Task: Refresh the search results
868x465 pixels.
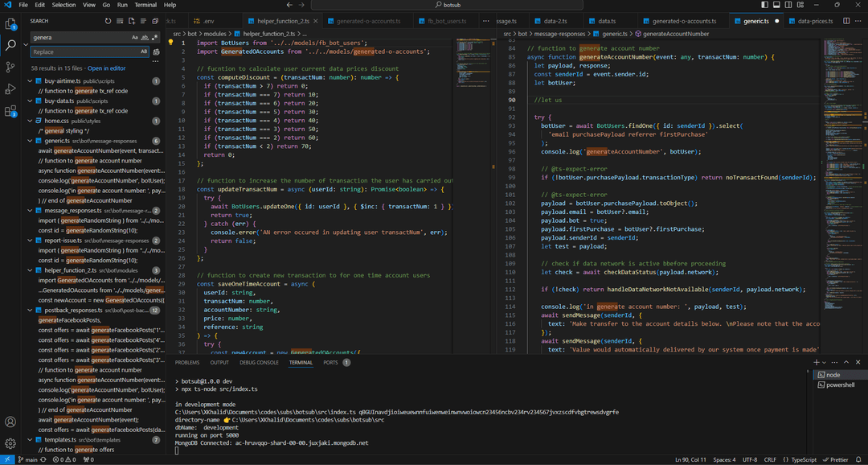Action: [108, 21]
